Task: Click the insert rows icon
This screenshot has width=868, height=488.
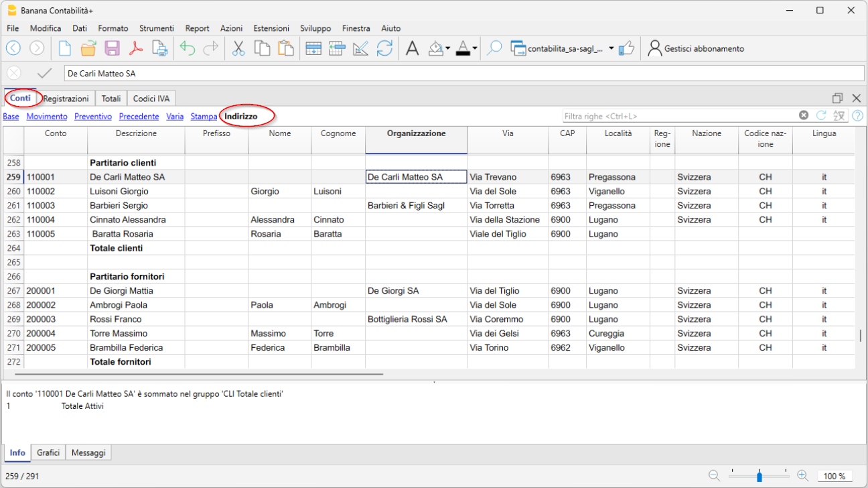Action: click(336, 48)
